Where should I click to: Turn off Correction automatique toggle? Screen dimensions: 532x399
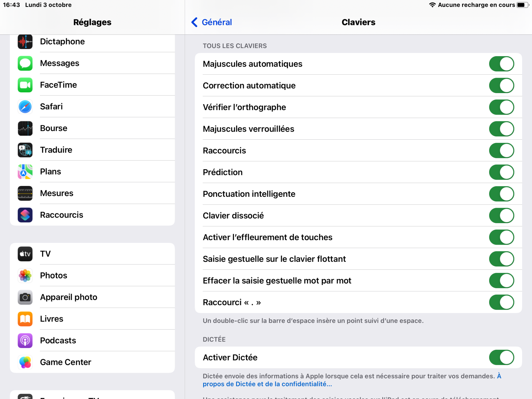click(x=501, y=86)
